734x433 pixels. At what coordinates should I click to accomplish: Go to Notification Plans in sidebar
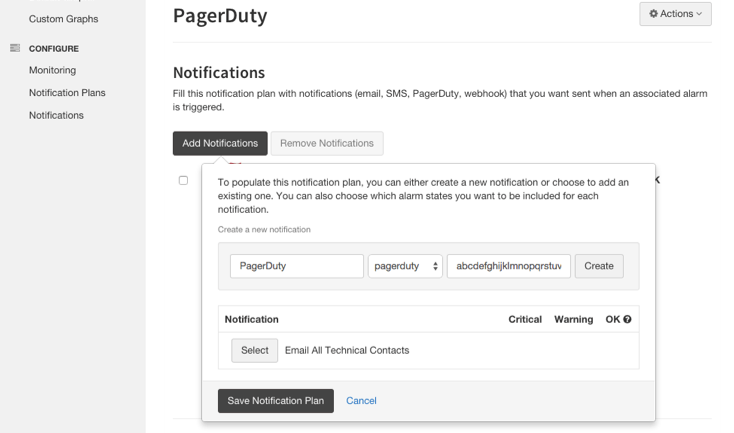pyautogui.click(x=67, y=93)
